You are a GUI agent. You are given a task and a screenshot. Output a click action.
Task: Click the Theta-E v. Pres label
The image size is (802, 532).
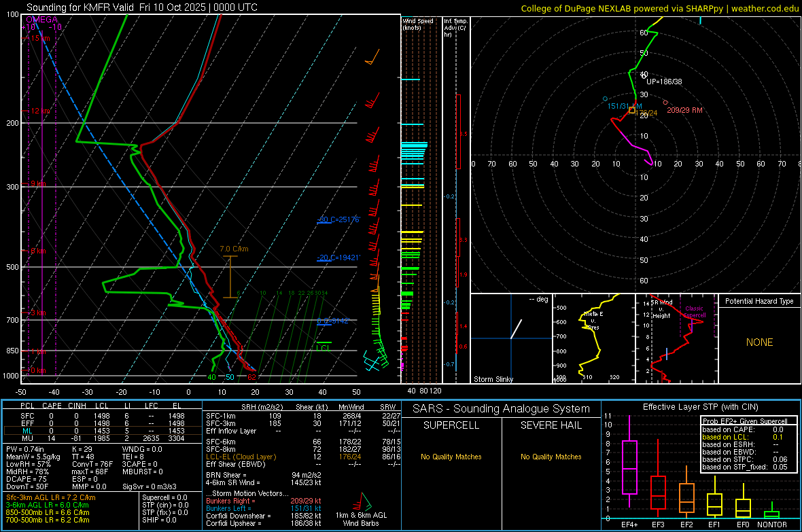(593, 321)
